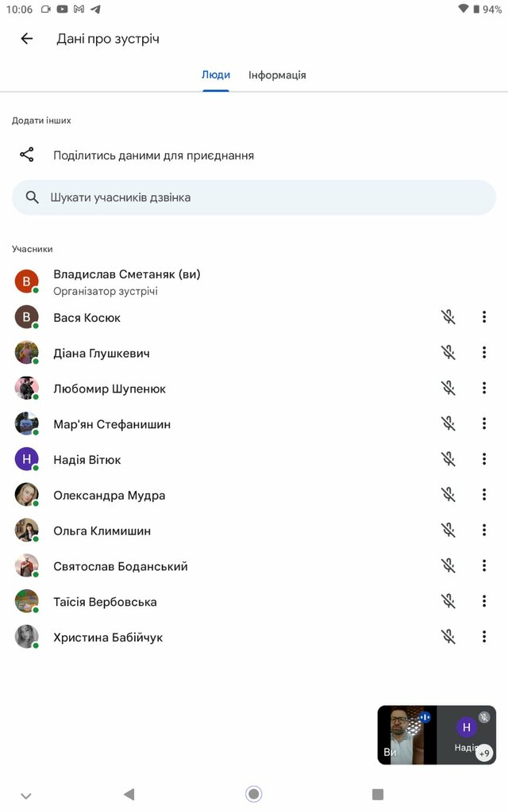The height and width of the screenshot is (812, 508).
Task: Select the Люди tab
Action: pos(216,75)
